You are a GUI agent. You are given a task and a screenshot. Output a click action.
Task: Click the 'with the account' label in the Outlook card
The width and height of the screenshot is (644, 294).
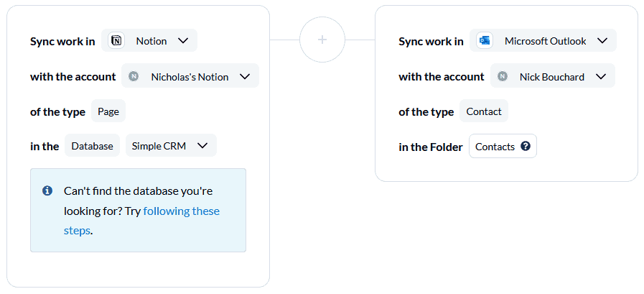[442, 77]
